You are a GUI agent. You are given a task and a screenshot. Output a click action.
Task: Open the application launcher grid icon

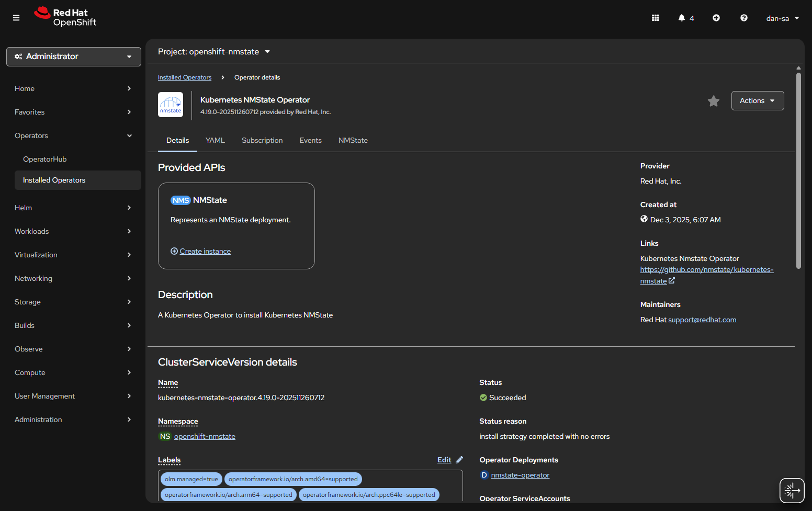click(655, 18)
